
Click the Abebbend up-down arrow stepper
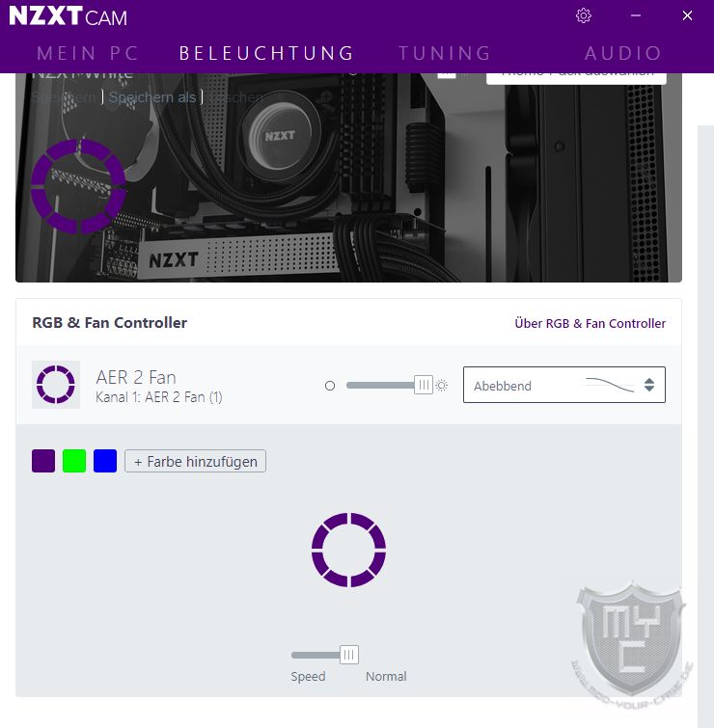(649, 385)
